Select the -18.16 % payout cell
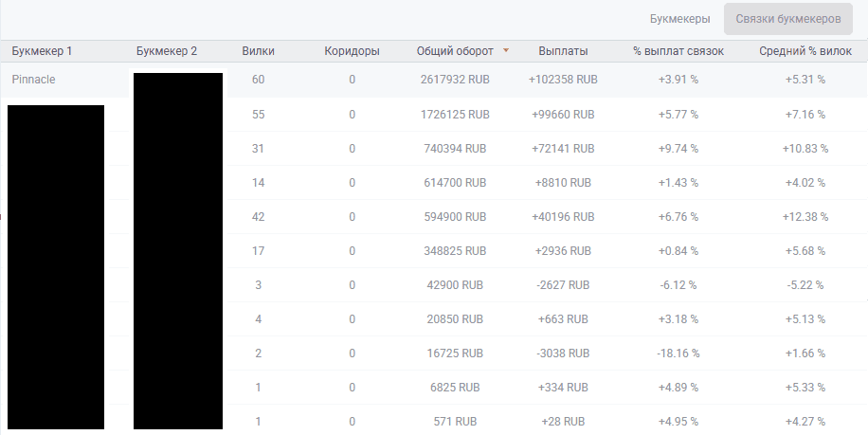This screenshot has width=868, height=435. click(678, 353)
